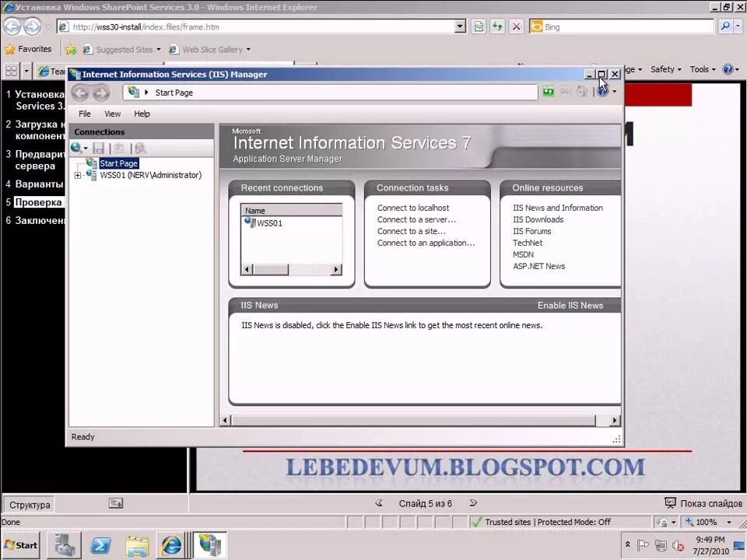Open the TechNet link
The height and width of the screenshot is (560, 747).
(528, 243)
